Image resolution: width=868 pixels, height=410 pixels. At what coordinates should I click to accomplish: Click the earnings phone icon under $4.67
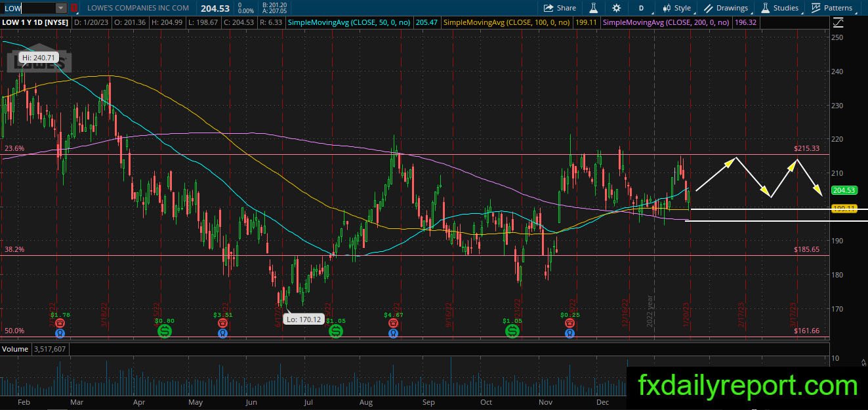click(392, 323)
